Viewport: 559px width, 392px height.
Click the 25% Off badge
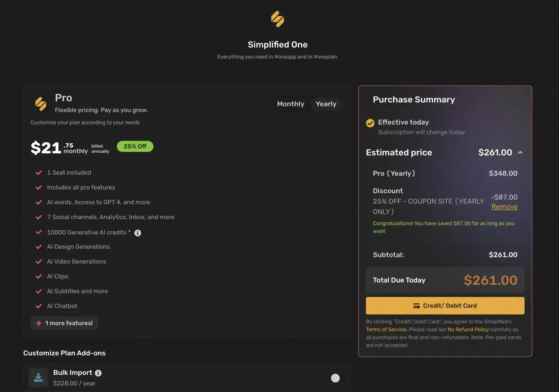pos(135,146)
